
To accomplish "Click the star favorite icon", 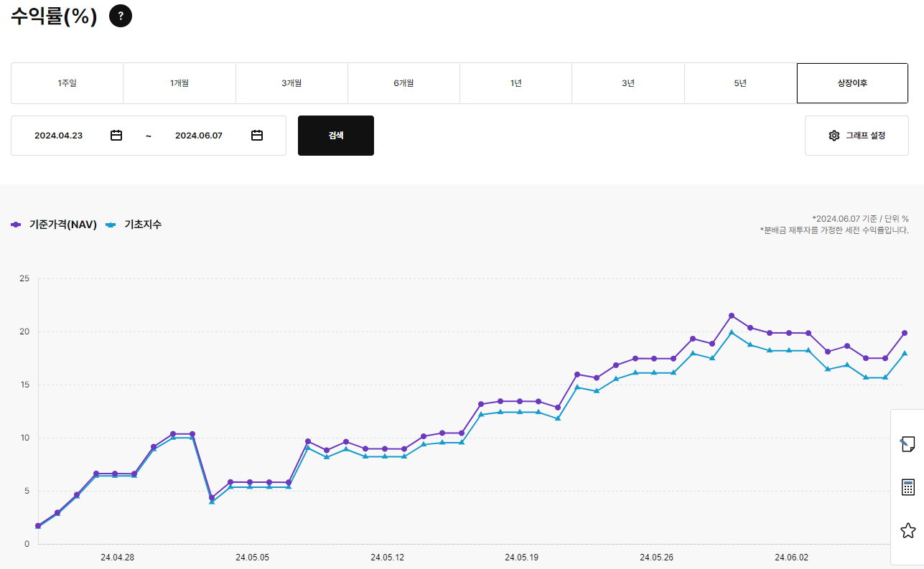I will [x=907, y=531].
